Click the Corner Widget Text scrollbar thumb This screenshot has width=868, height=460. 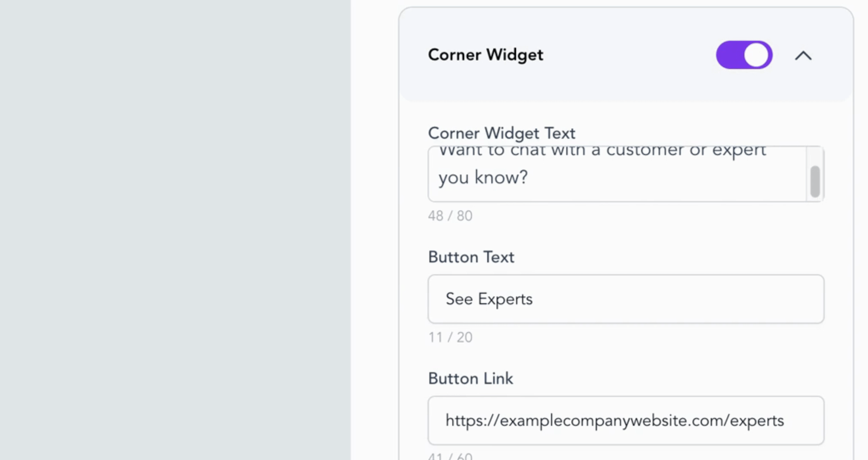pyautogui.click(x=815, y=182)
